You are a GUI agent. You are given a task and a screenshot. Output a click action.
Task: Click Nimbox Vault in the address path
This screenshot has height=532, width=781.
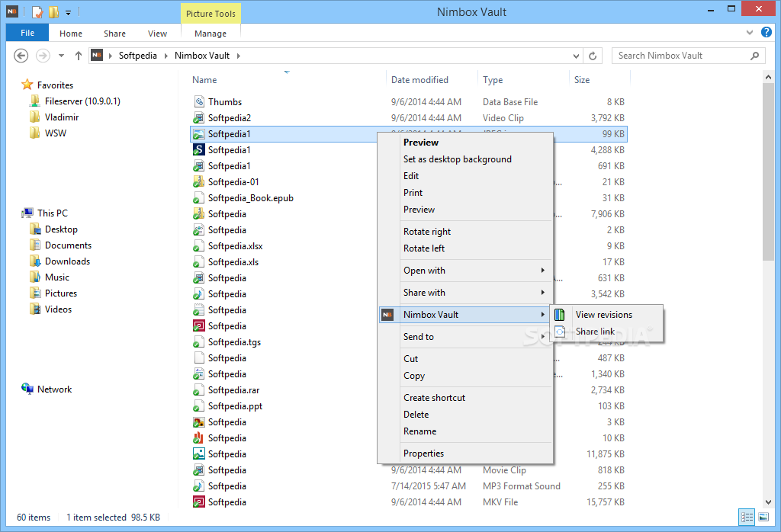pyautogui.click(x=201, y=56)
